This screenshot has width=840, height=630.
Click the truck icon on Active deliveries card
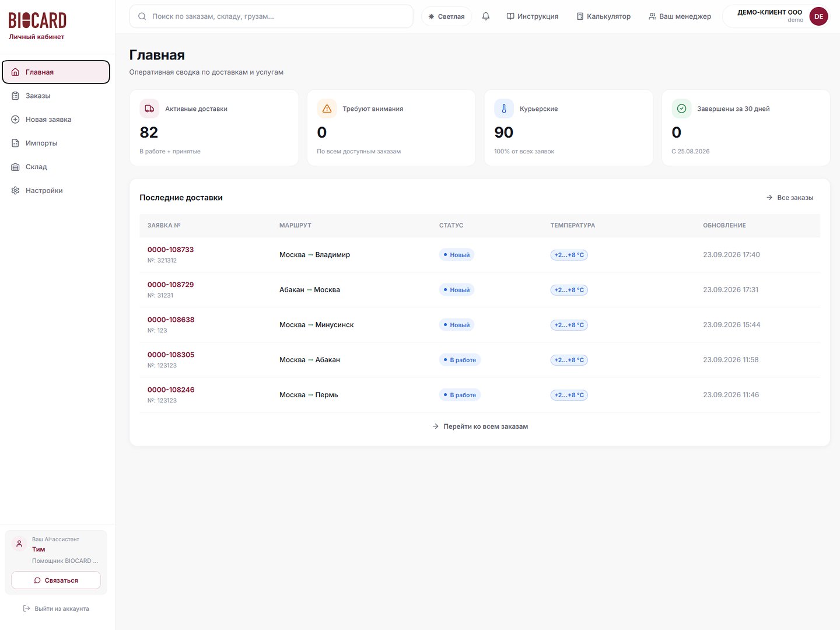149,108
